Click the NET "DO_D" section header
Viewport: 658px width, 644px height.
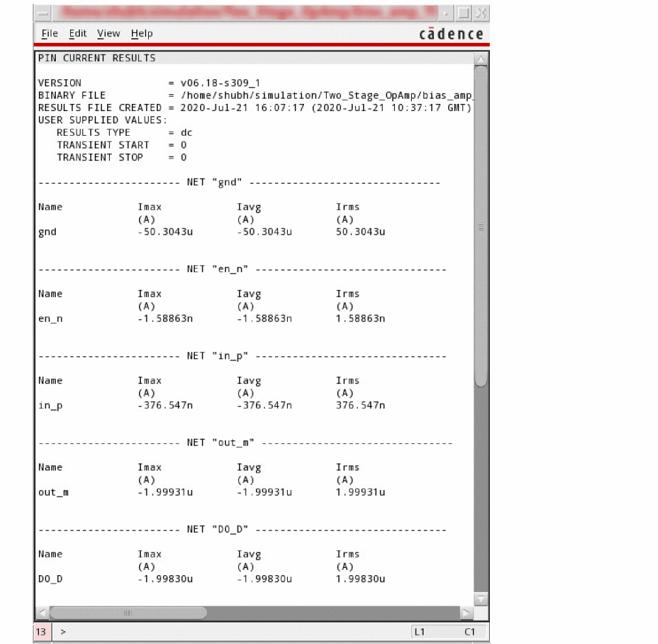tap(242, 530)
